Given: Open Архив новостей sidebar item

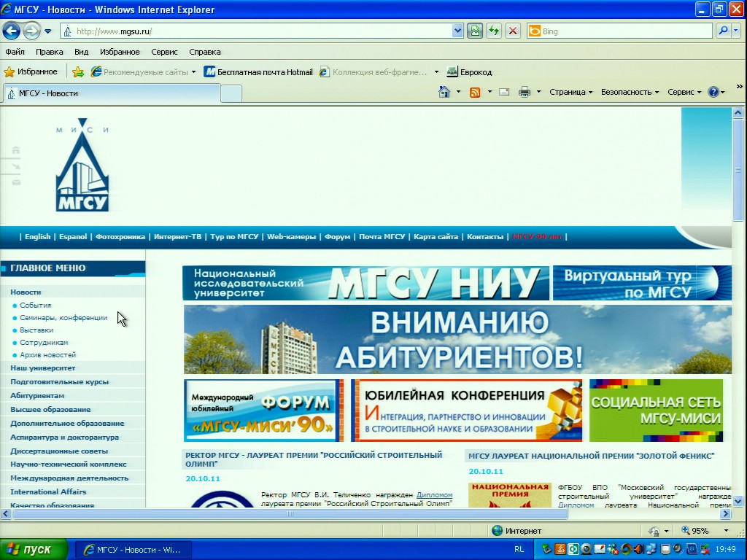Looking at the screenshot, I should [47, 355].
